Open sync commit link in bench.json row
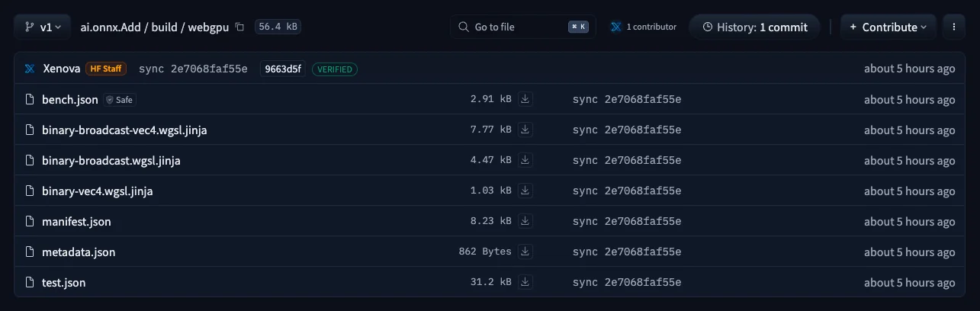This screenshot has height=311, width=980. click(x=627, y=100)
